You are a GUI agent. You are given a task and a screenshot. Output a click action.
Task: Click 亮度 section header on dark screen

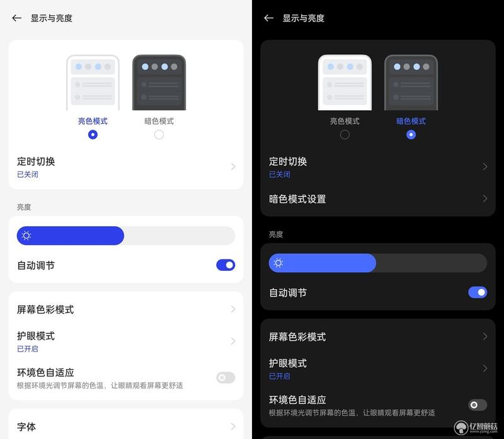point(276,234)
